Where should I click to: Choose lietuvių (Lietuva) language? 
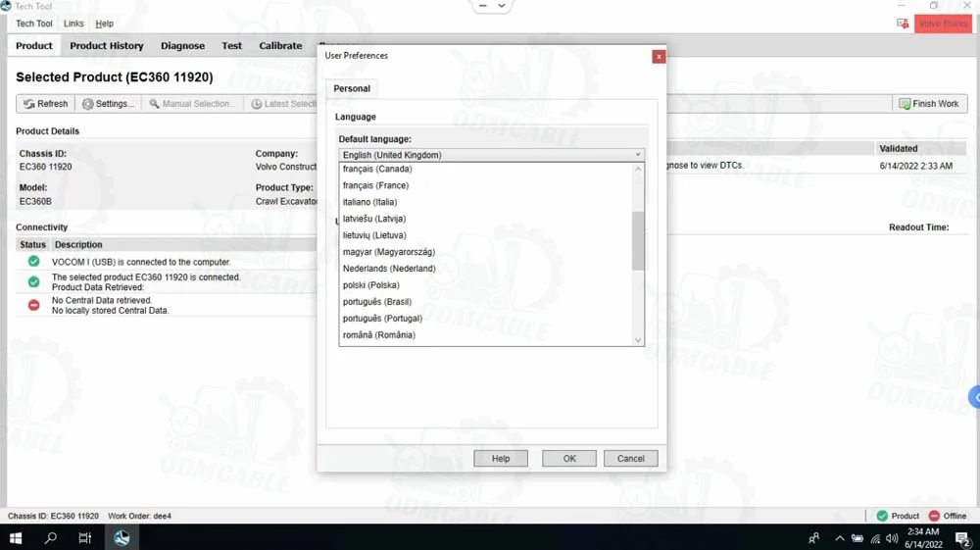coord(486,235)
